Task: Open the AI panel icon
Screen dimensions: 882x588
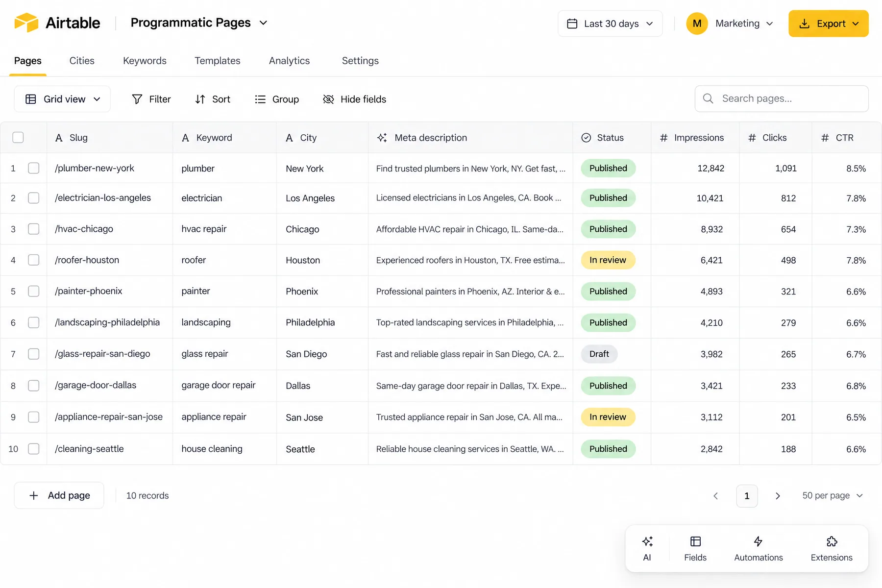Action: [x=647, y=541]
